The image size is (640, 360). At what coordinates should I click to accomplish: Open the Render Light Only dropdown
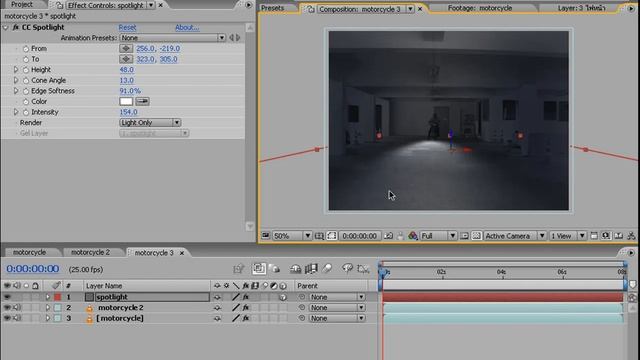click(150, 122)
